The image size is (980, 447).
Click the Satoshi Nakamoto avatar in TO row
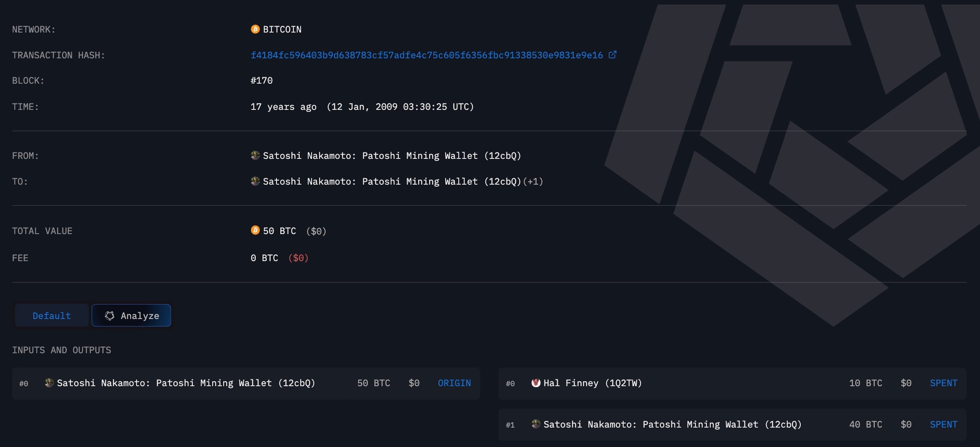255,181
